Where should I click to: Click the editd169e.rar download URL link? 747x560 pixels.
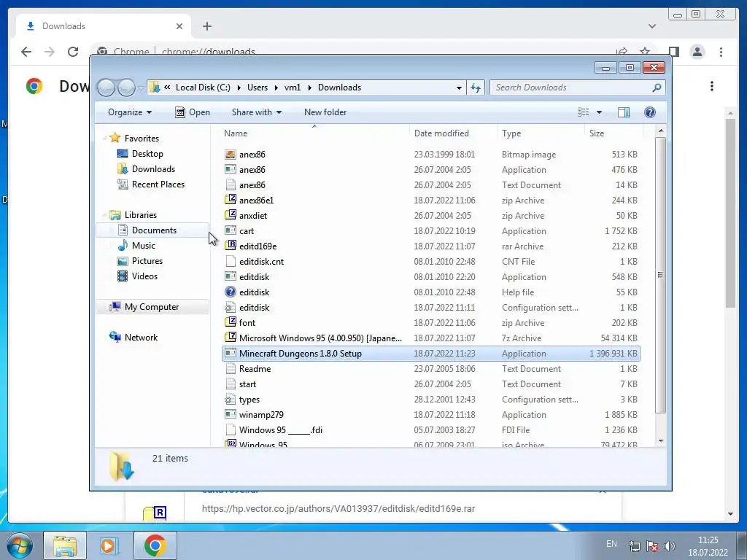pyautogui.click(x=338, y=508)
